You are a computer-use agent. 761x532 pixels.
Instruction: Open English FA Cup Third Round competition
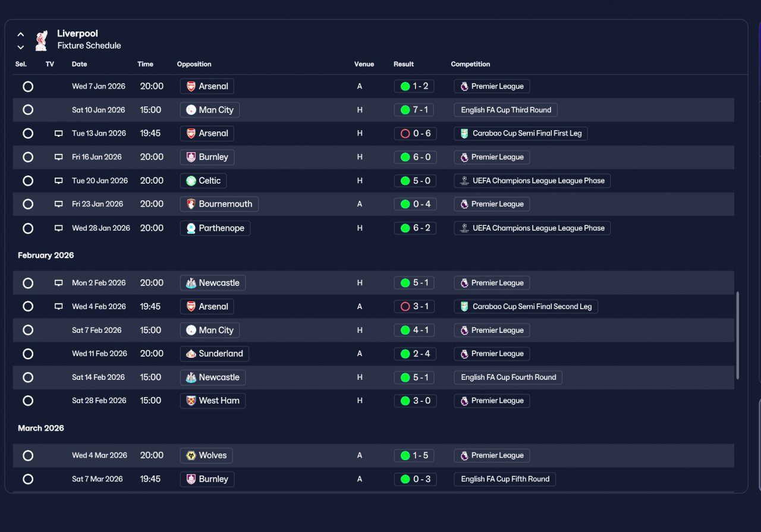(506, 110)
